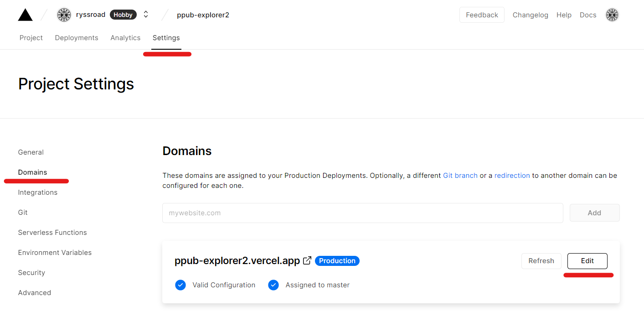Open the Docs link

(588, 15)
